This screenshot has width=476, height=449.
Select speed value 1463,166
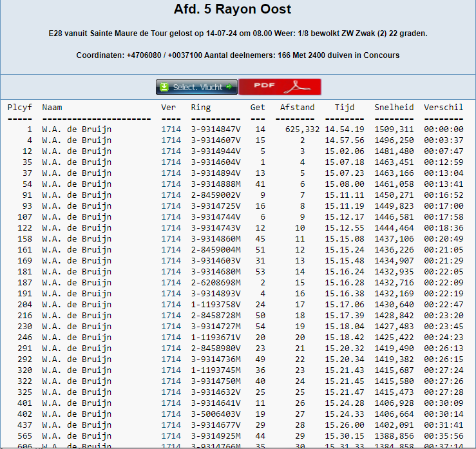coord(394,173)
